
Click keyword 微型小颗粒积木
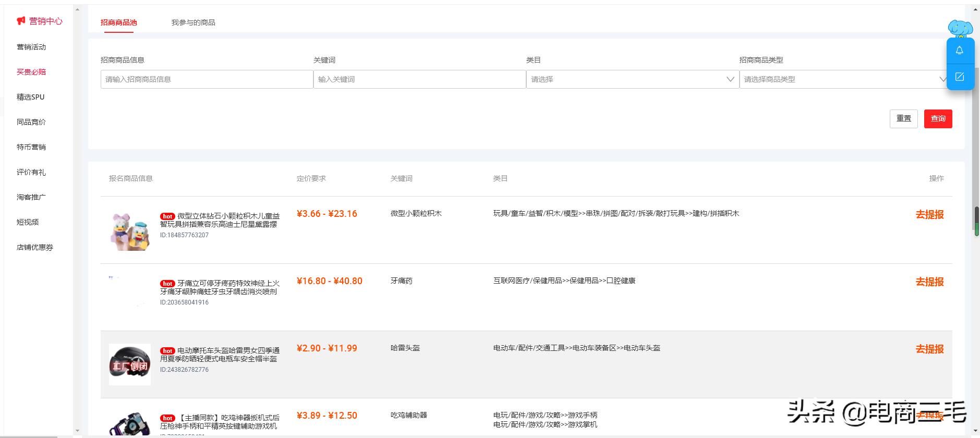point(416,213)
